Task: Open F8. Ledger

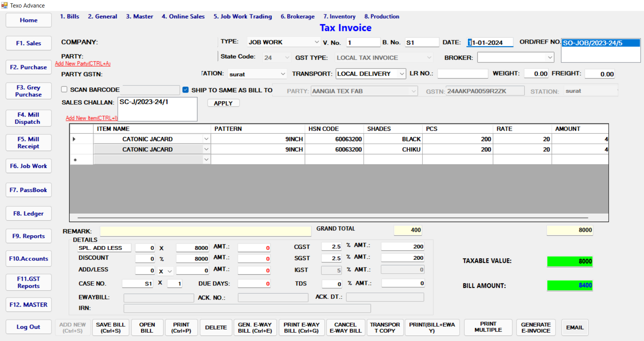Action: 29,213
